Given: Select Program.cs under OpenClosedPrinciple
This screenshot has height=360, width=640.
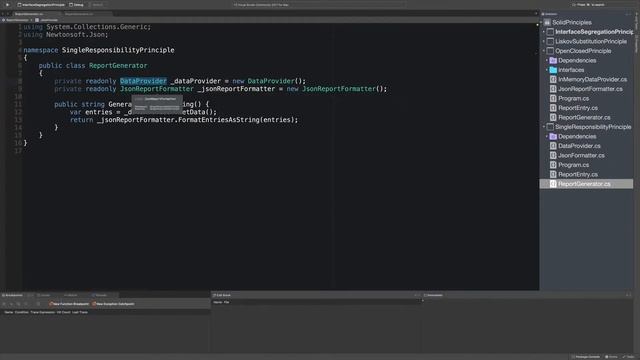Looking at the screenshot, I should 573,98.
